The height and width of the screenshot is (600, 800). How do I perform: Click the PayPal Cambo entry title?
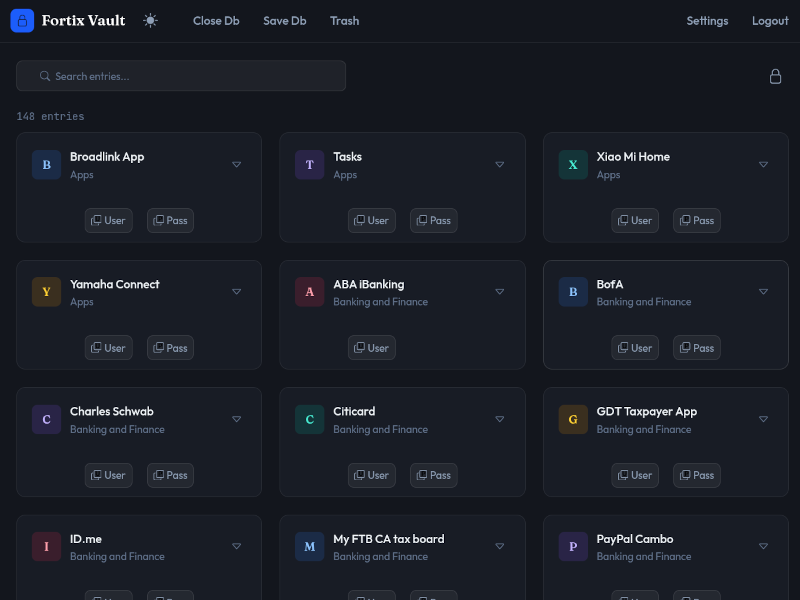[635, 539]
